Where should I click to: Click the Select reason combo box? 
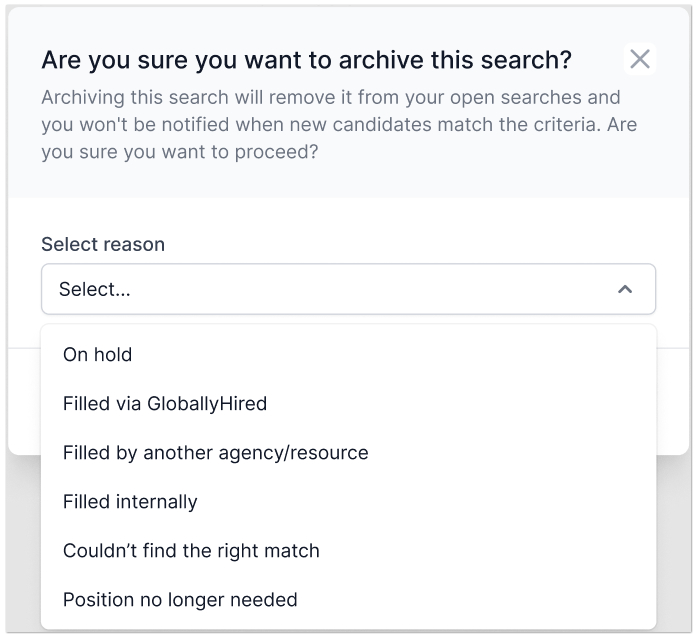(x=348, y=289)
